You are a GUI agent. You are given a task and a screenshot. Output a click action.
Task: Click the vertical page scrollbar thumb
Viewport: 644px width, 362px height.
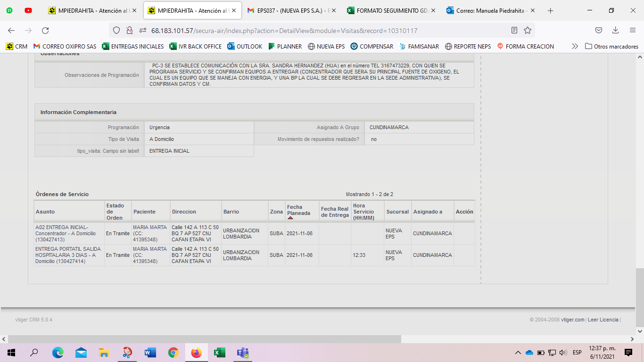point(639,297)
